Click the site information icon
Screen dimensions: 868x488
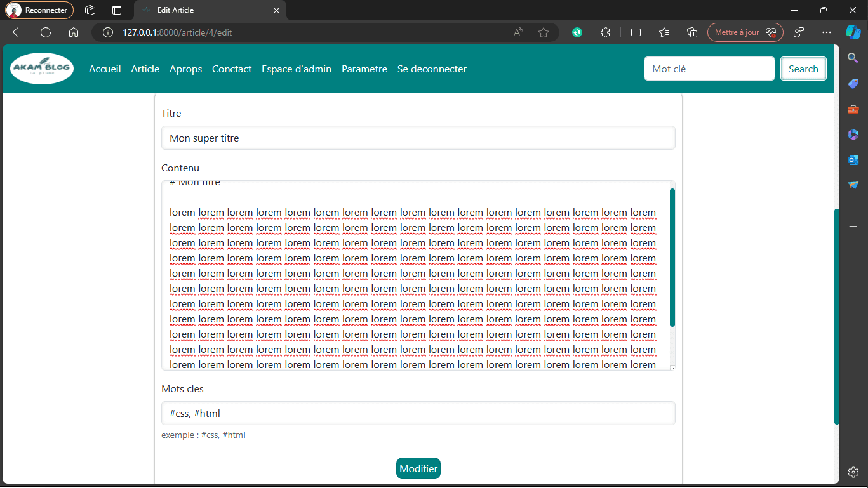click(x=108, y=32)
